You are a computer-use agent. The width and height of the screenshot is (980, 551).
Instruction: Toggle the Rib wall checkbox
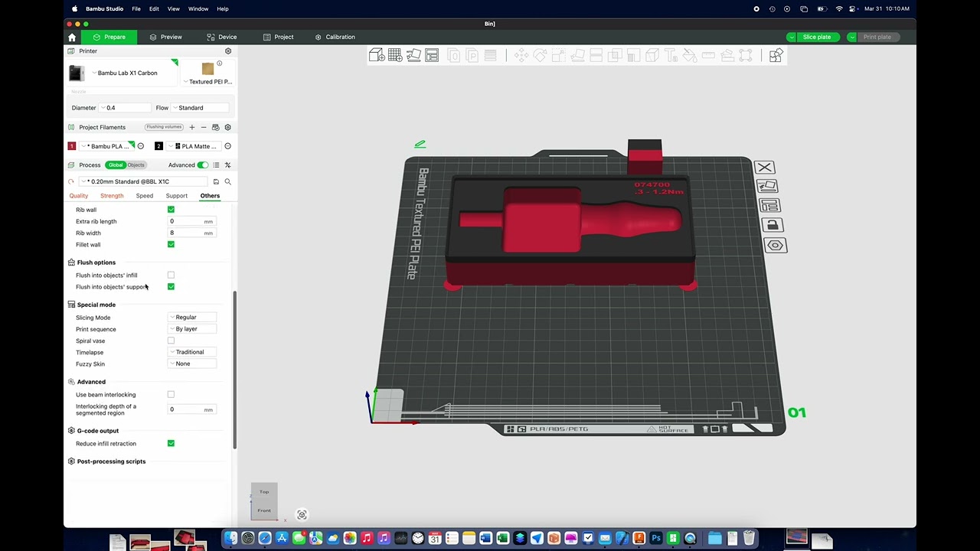tap(171, 209)
